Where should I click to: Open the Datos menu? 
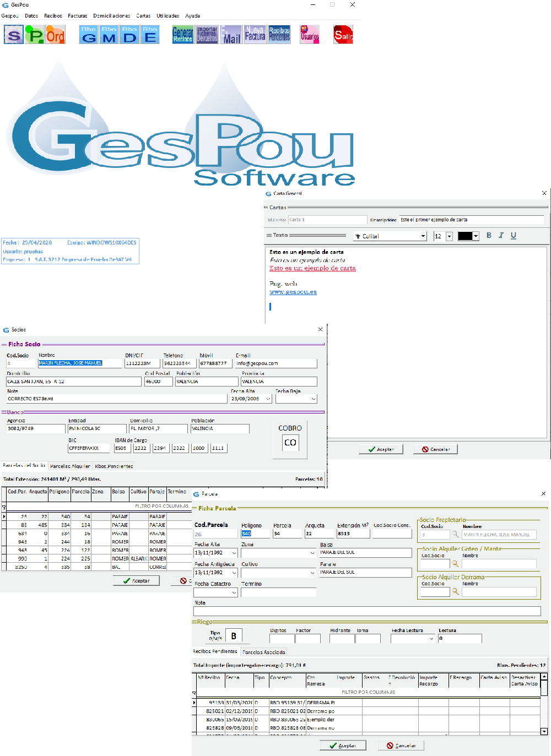click(x=31, y=16)
